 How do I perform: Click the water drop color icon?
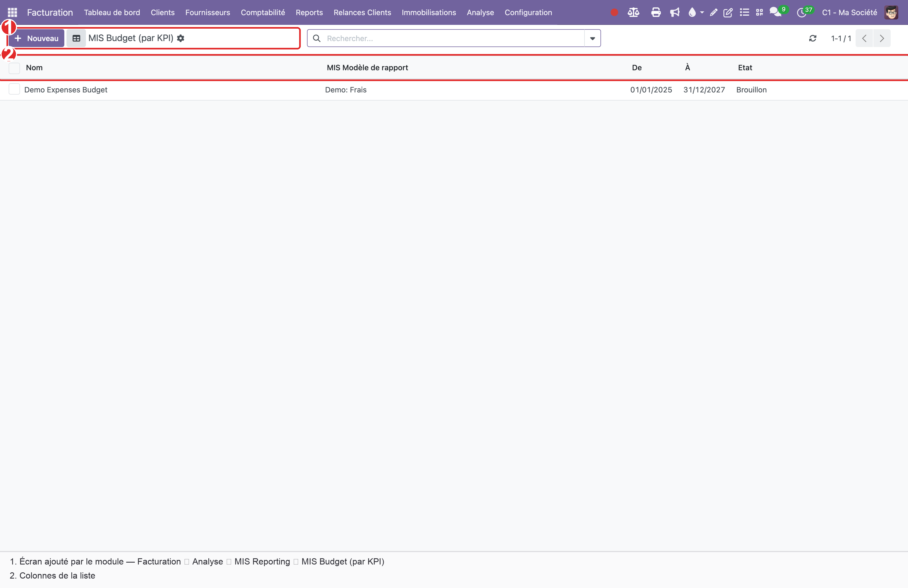[692, 13]
